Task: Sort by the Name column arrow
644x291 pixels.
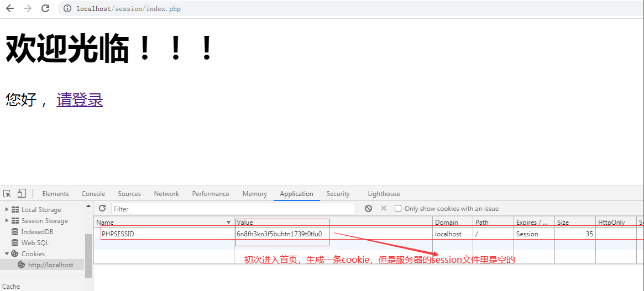Action: (229, 223)
